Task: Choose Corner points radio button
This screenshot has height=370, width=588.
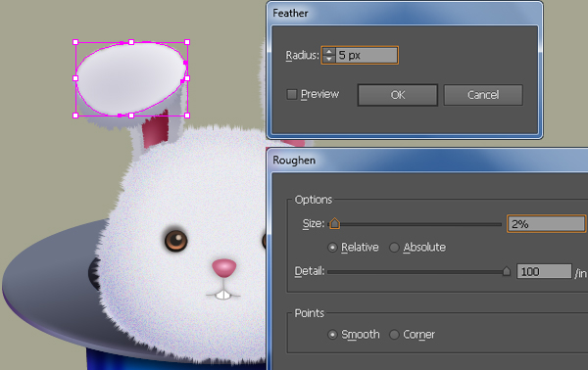Action: tap(394, 335)
